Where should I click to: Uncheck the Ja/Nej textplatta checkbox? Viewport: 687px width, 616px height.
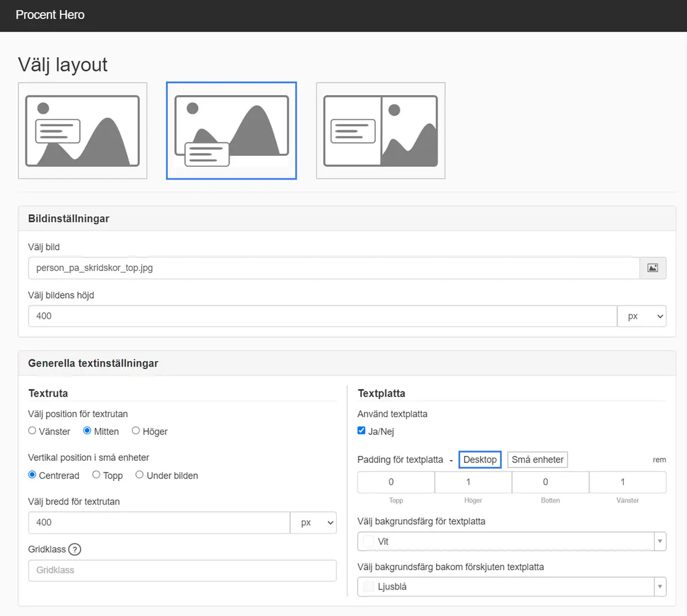coord(362,431)
